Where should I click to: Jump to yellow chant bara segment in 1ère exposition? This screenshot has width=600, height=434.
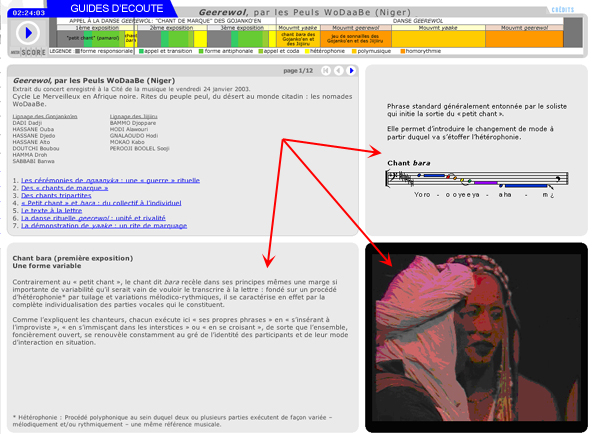tap(130, 39)
